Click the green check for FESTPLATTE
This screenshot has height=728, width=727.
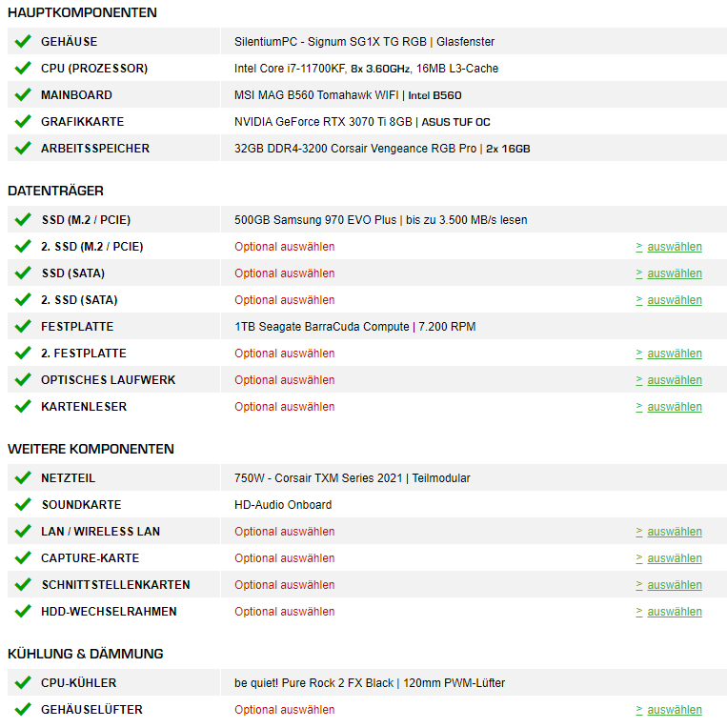point(23,326)
